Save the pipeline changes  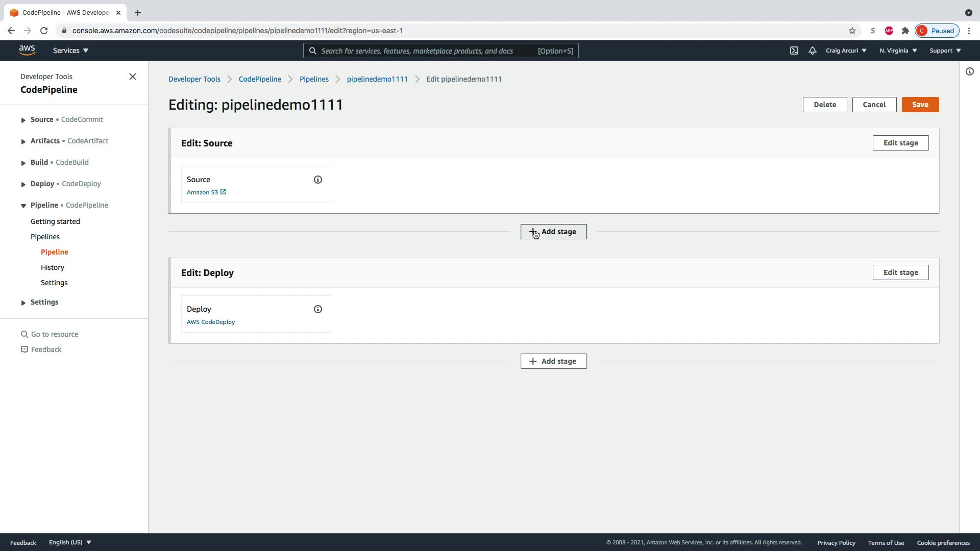coord(920,105)
